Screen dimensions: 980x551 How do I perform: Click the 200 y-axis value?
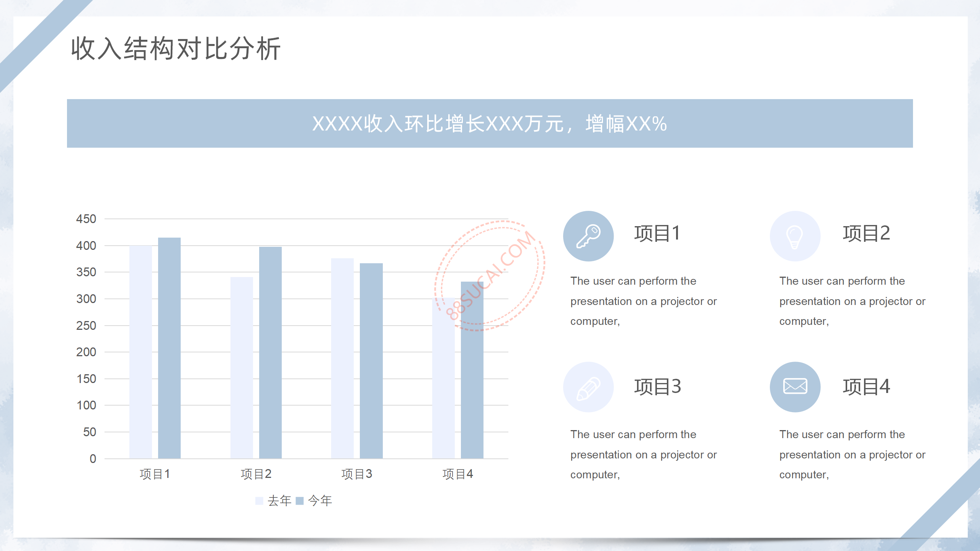point(86,352)
